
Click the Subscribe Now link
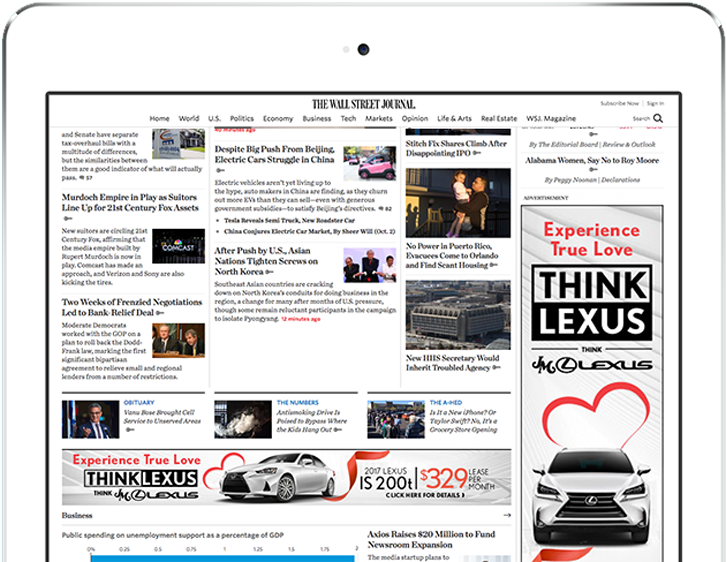coord(619,103)
